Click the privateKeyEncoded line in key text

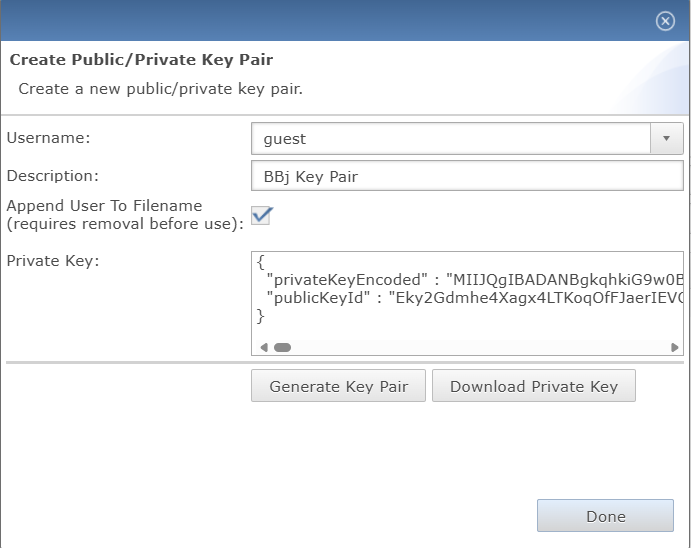pos(475,280)
